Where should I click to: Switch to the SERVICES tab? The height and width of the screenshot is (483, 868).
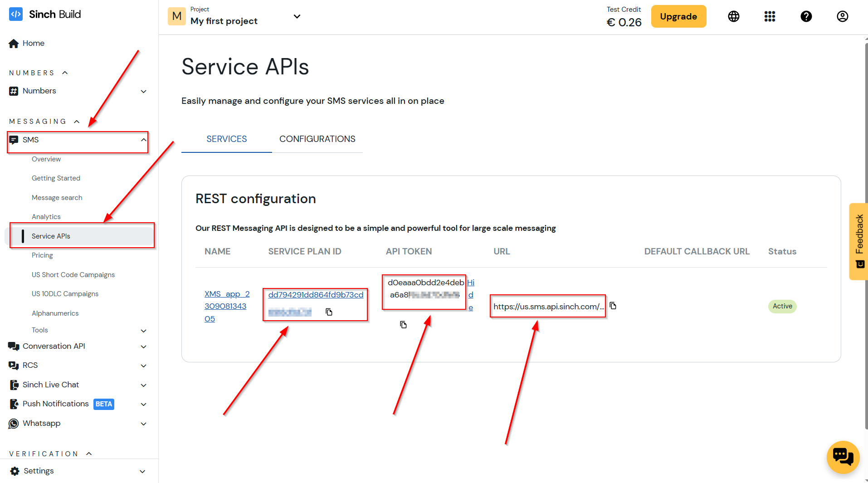pyautogui.click(x=227, y=139)
